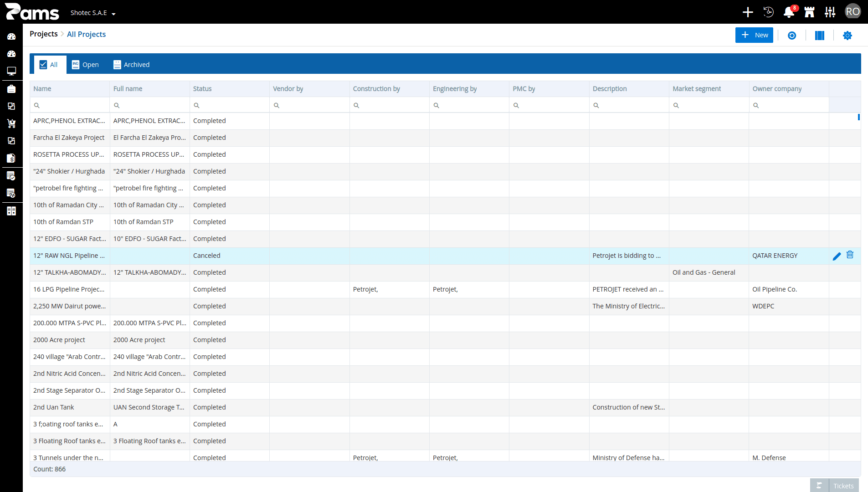Viewport: 868px width, 492px height.
Task: Click the New project button
Action: point(754,35)
